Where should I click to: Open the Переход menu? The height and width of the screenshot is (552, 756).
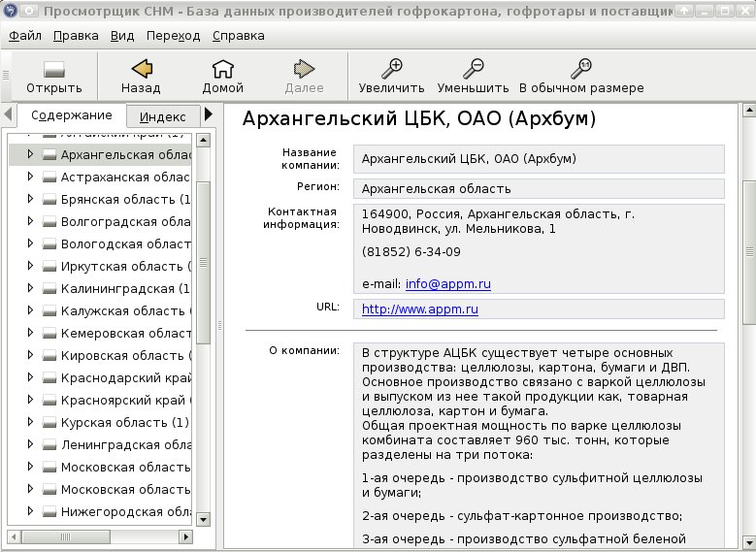tap(173, 36)
